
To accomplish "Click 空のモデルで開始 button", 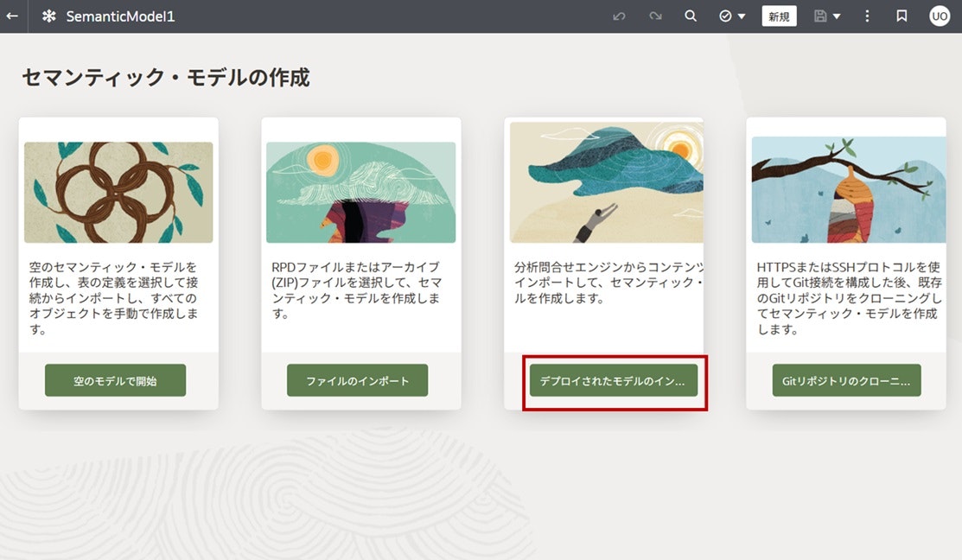I will (x=115, y=380).
